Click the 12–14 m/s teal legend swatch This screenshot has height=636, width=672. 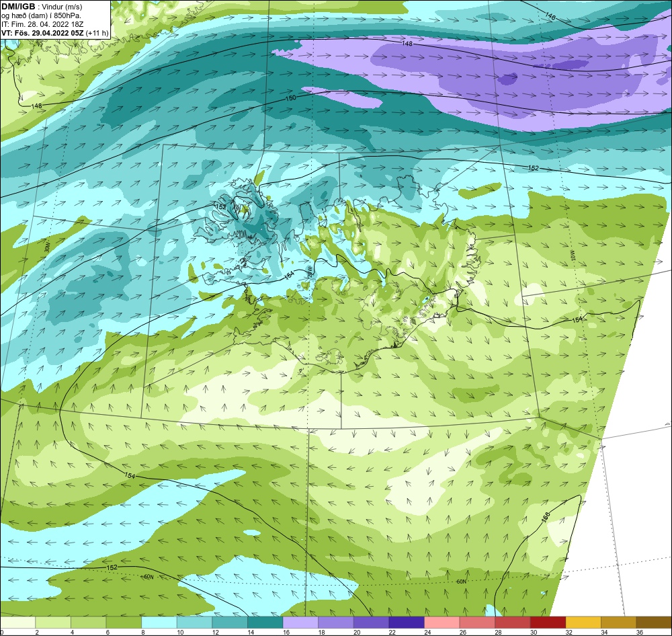click(230, 623)
